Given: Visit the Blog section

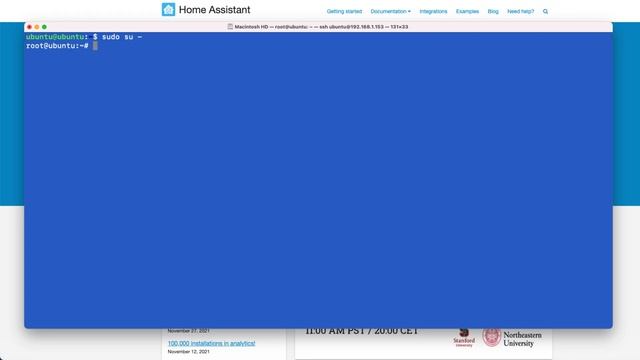Looking at the screenshot, I should [493, 11].
